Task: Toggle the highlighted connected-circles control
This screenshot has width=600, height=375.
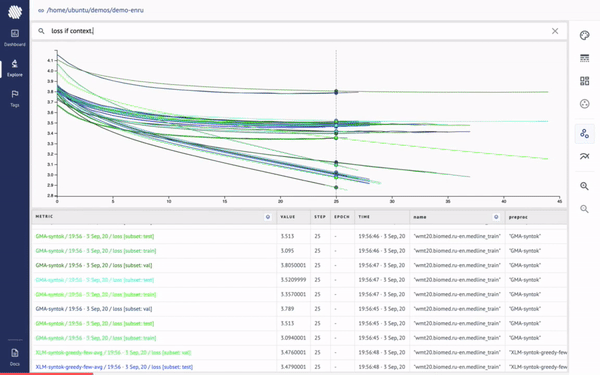Action: tap(584, 134)
